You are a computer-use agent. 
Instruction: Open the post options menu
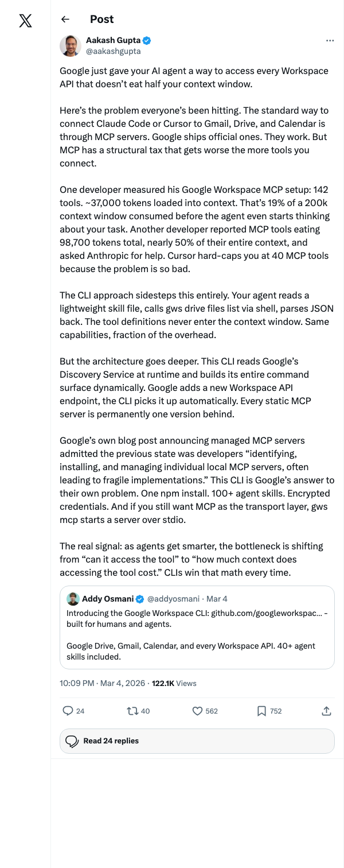point(330,40)
